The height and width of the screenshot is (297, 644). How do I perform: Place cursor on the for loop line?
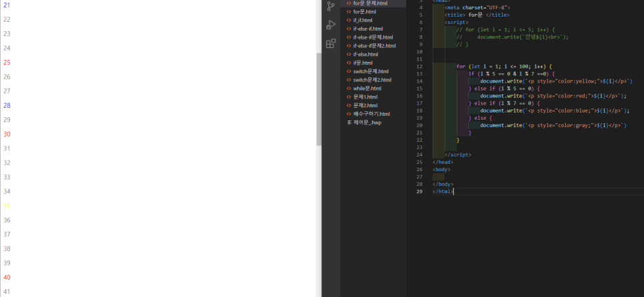pyautogui.click(x=506, y=67)
